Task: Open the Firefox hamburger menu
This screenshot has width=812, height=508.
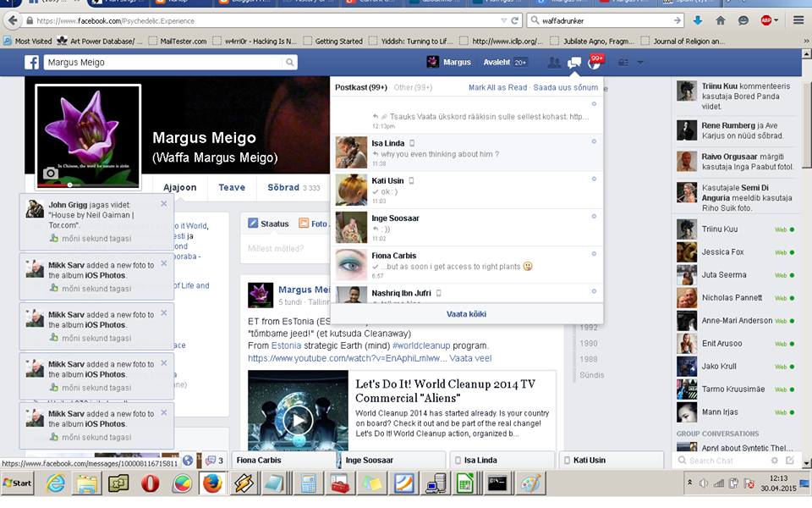Action: (798, 20)
